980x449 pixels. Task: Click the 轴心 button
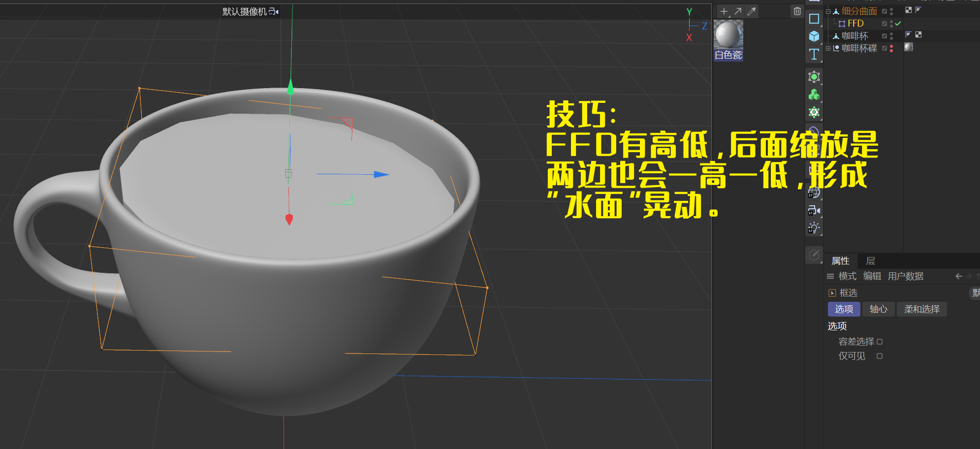click(x=878, y=309)
